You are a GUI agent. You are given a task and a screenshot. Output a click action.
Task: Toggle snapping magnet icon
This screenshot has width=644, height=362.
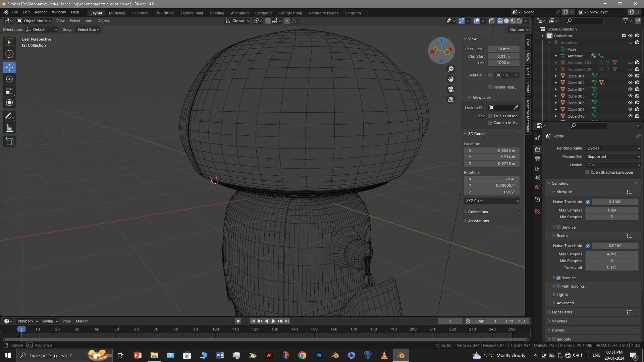coord(268,21)
